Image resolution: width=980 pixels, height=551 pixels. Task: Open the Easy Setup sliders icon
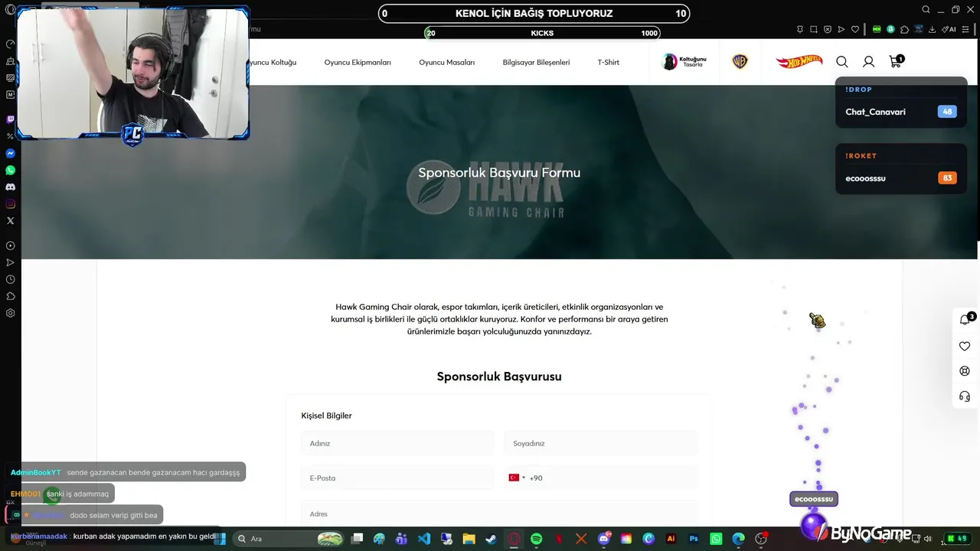[x=966, y=29]
